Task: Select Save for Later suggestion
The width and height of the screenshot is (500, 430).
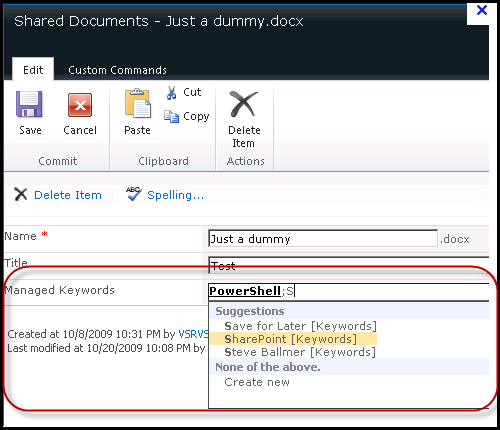Action: click(300, 326)
